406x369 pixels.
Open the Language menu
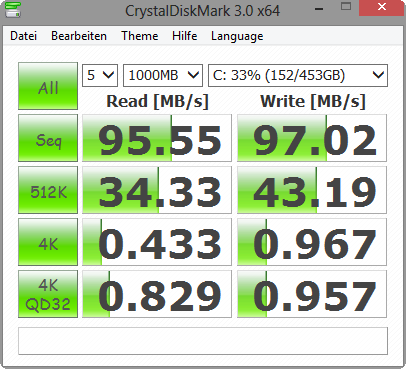tap(237, 36)
